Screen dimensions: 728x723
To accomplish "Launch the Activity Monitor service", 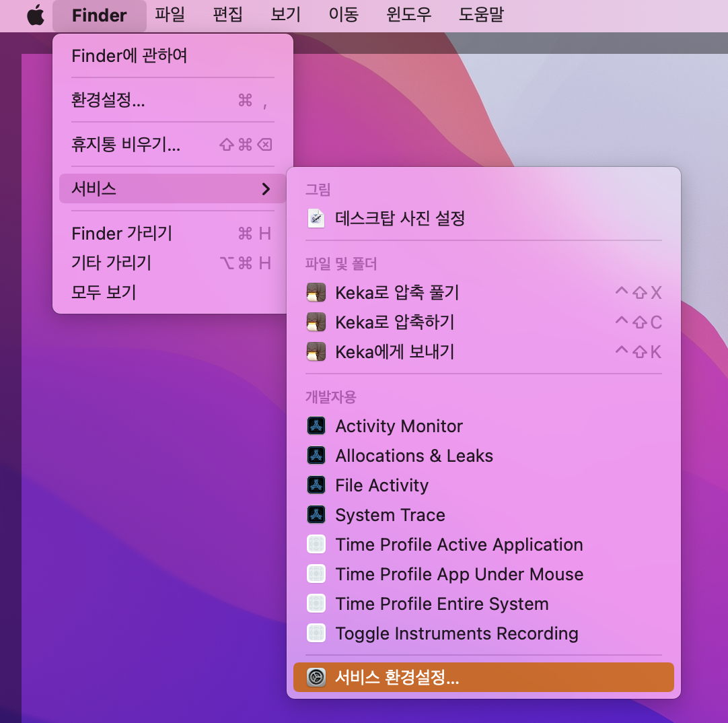I will coord(483,426).
